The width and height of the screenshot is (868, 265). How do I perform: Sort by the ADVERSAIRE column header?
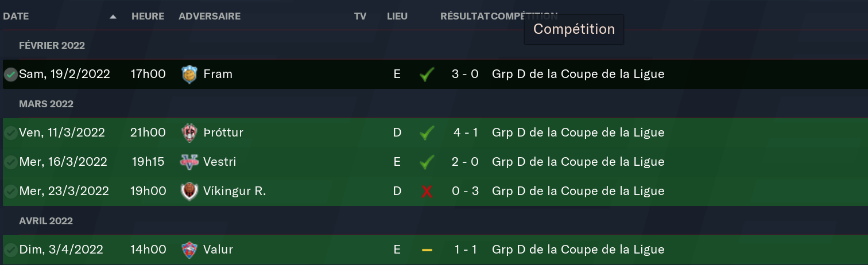click(210, 17)
